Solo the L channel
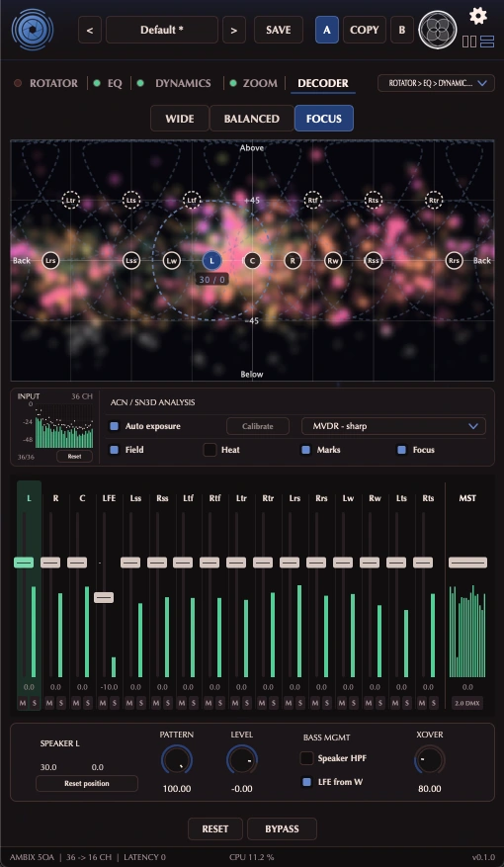Viewport: 504px width, 867px height. 35,703
